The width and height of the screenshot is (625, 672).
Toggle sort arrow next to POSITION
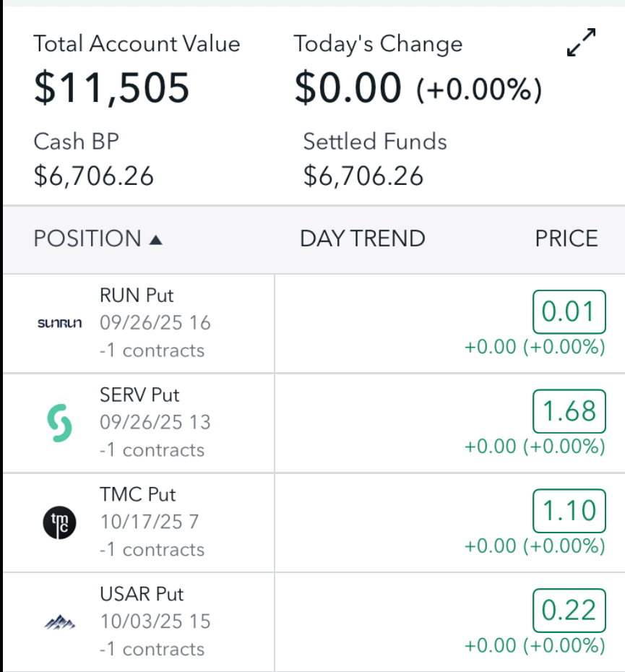[x=155, y=239]
